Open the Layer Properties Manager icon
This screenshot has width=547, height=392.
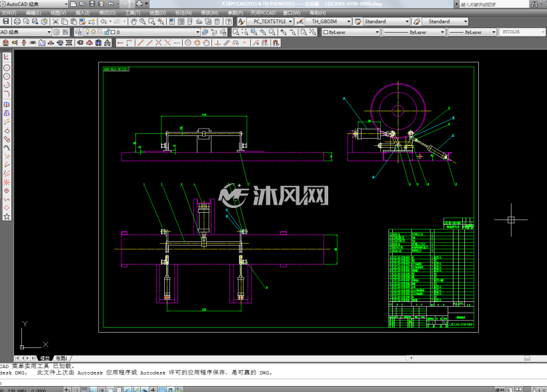(79, 32)
